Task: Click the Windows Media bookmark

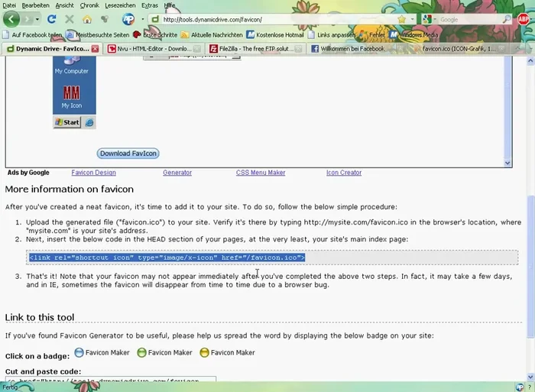Action: pos(414,35)
